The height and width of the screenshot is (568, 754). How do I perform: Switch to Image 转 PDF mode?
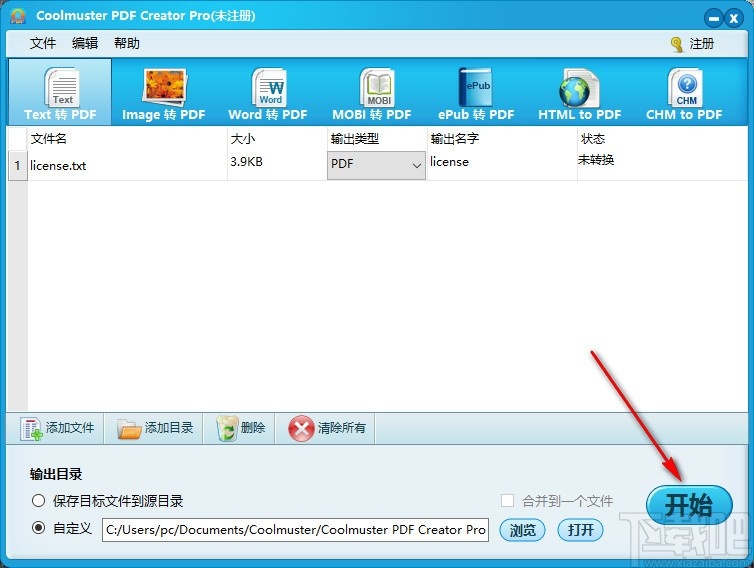click(163, 92)
